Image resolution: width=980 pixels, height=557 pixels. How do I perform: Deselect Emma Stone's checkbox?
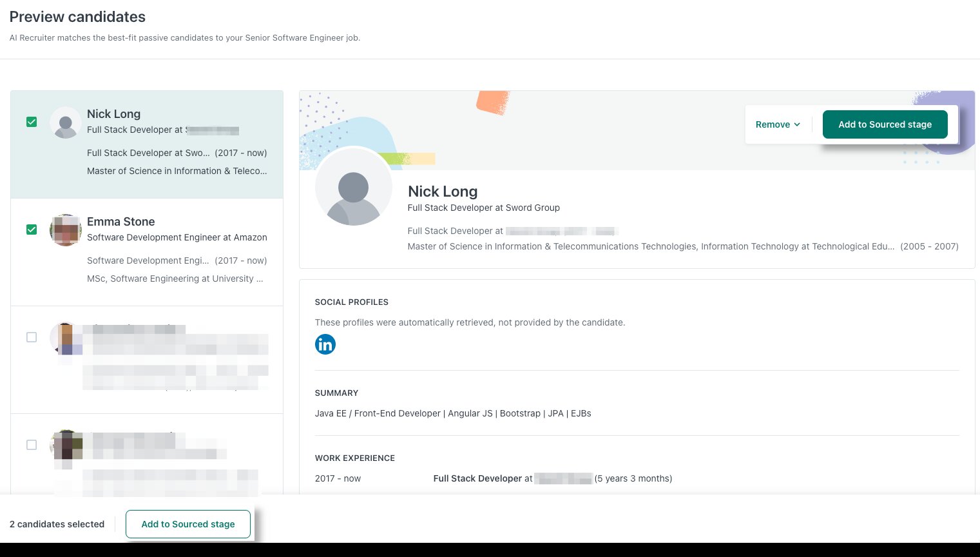point(32,230)
